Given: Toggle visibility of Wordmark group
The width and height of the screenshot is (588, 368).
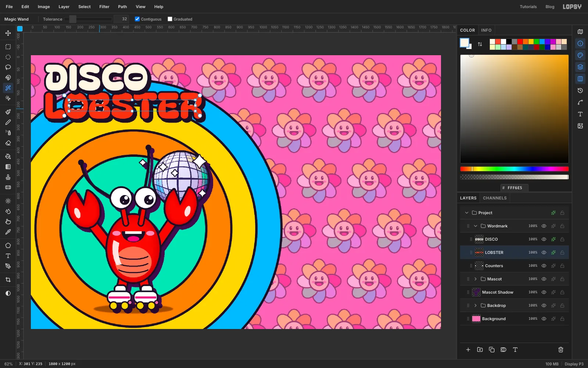Looking at the screenshot, I should coord(544,226).
